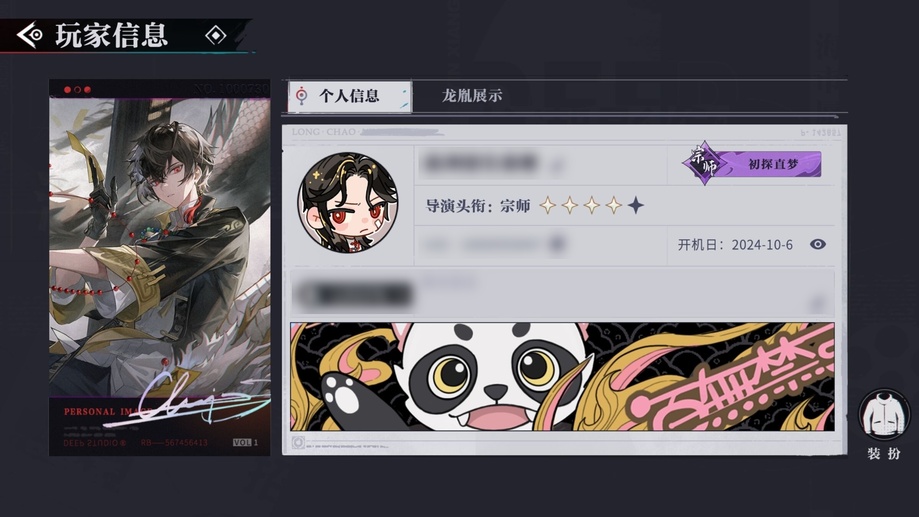Click the edit icon in the signature box
919x517 pixels.
(816, 304)
